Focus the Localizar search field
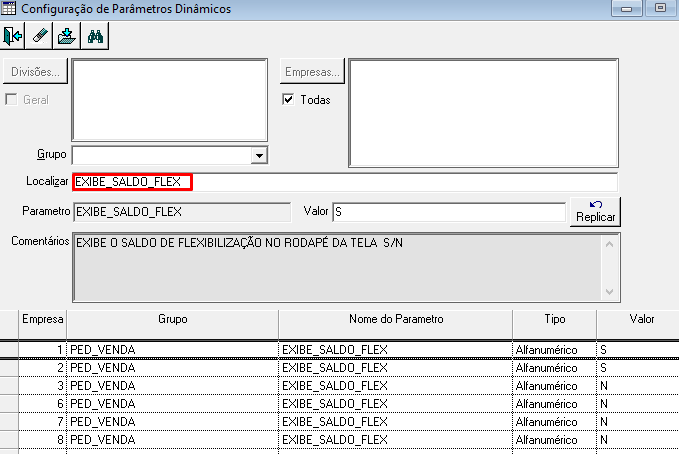The width and height of the screenshot is (679, 454). 345,182
